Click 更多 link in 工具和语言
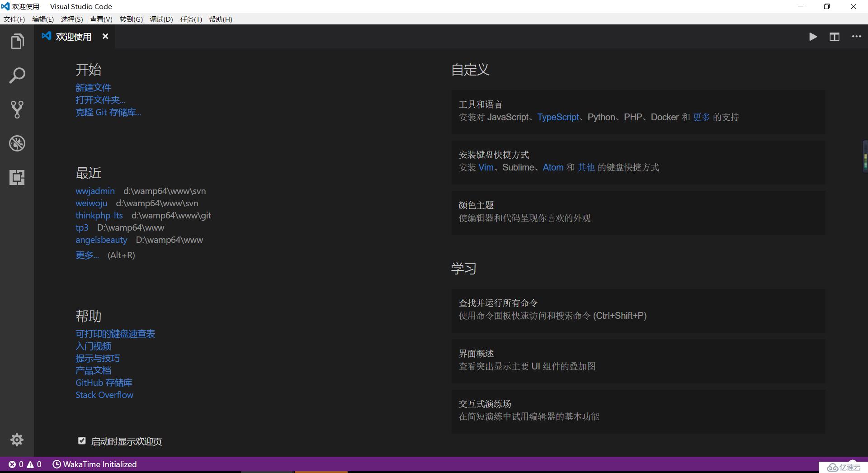Screen dimensions: 868x473 701,117
